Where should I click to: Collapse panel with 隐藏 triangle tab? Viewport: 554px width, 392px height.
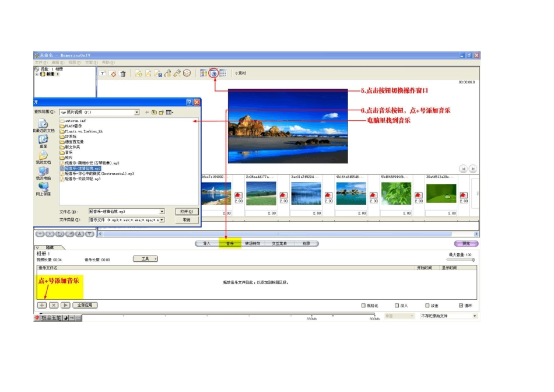pyautogui.click(x=37, y=247)
